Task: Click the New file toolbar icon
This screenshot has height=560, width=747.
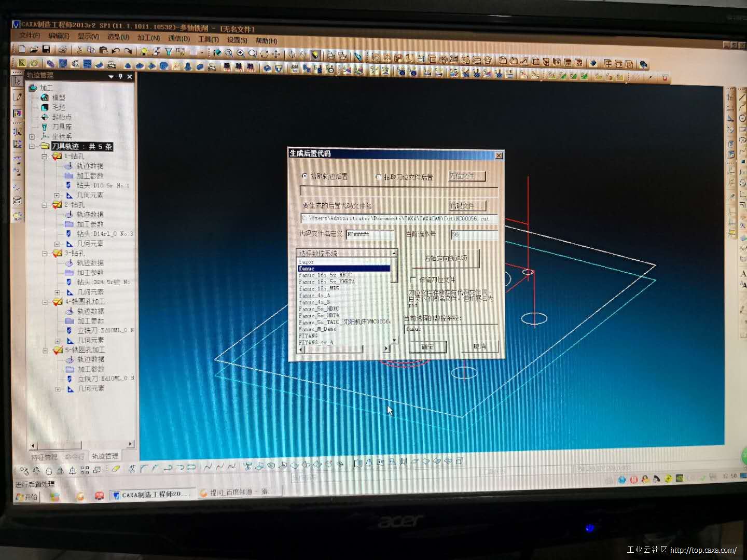Action: (x=22, y=49)
